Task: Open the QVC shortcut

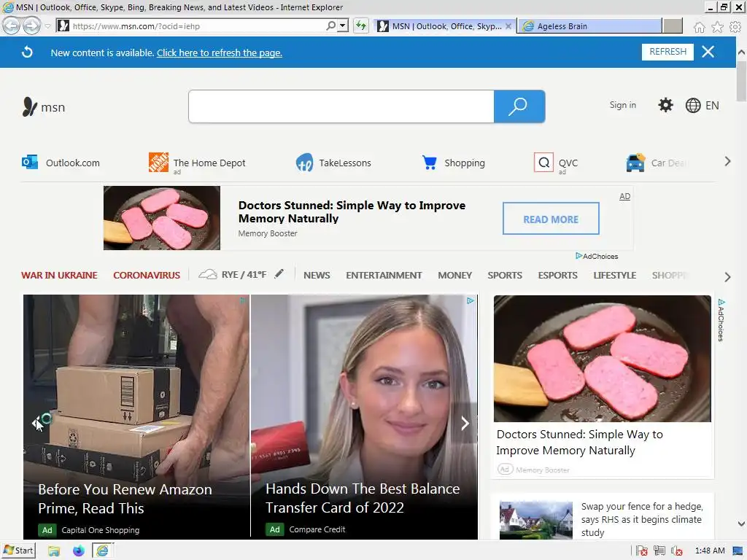Action: pyautogui.click(x=555, y=163)
